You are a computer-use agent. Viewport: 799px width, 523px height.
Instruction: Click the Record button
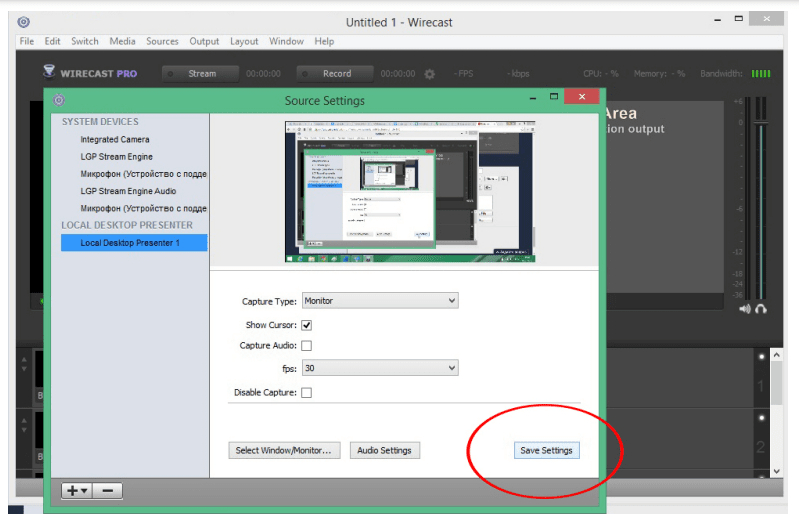335,74
